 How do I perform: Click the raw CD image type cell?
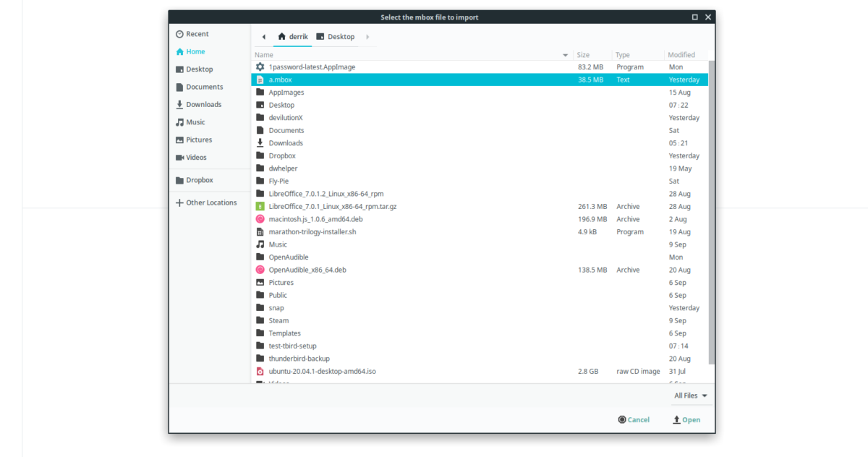pos(638,371)
